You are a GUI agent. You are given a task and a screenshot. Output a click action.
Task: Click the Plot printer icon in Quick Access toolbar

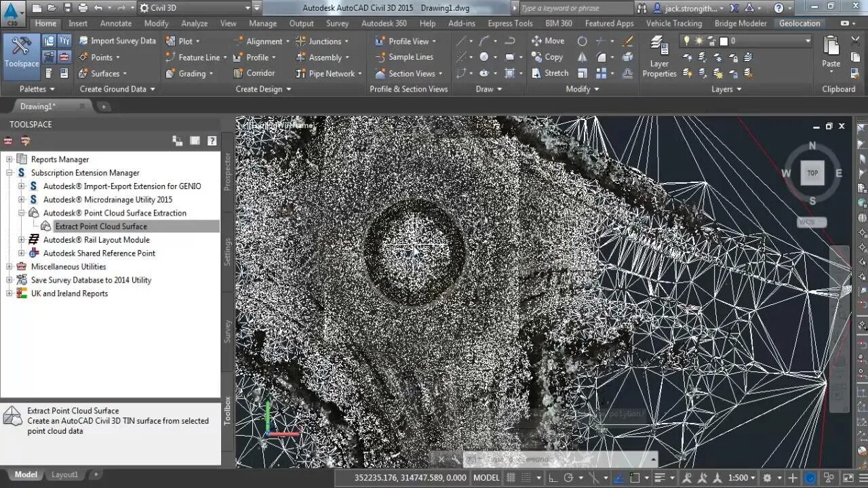click(x=82, y=8)
